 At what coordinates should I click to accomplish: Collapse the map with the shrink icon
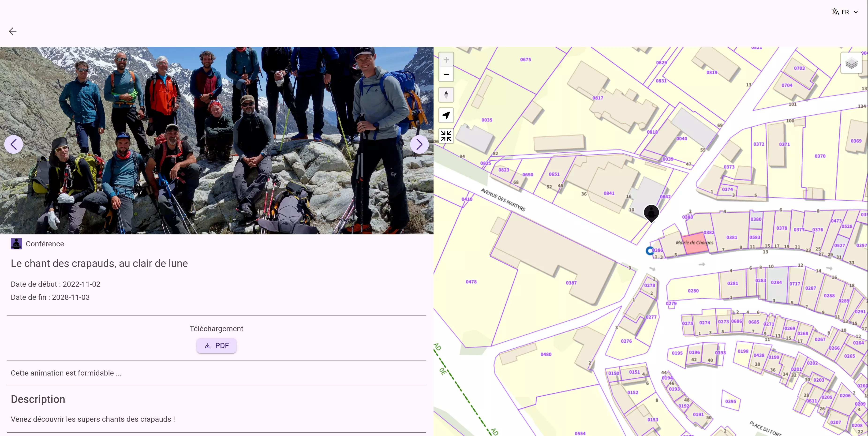click(446, 136)
